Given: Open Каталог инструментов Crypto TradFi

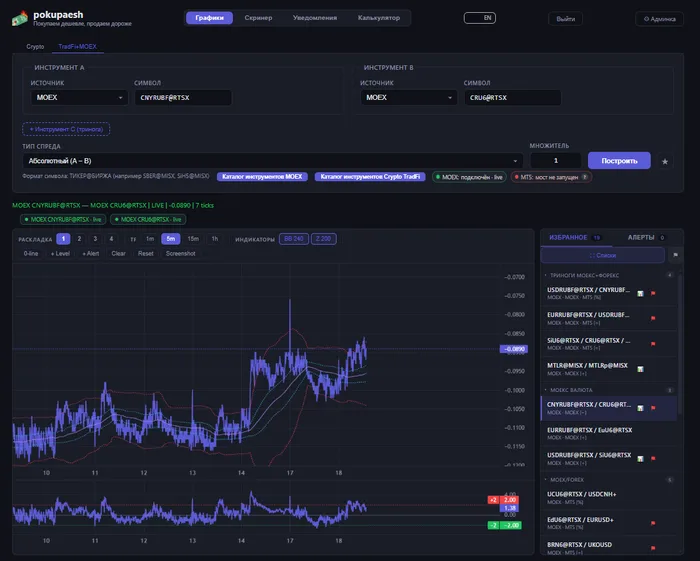Looking at the screenshot, I should [370, 177].
